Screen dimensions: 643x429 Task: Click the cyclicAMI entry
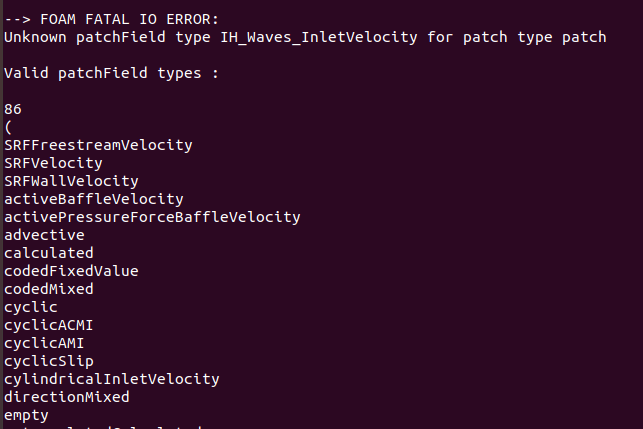(x=44, y=343)
